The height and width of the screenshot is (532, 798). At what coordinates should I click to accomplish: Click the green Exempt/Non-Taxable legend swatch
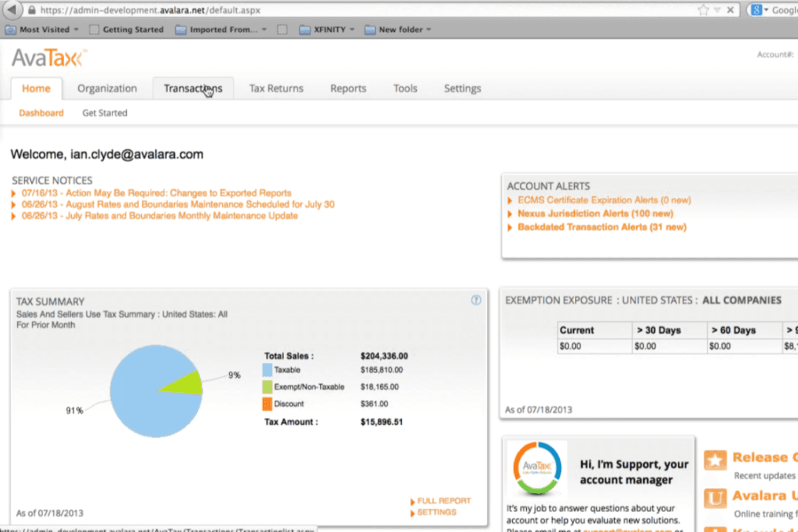(x=267, y=387)
